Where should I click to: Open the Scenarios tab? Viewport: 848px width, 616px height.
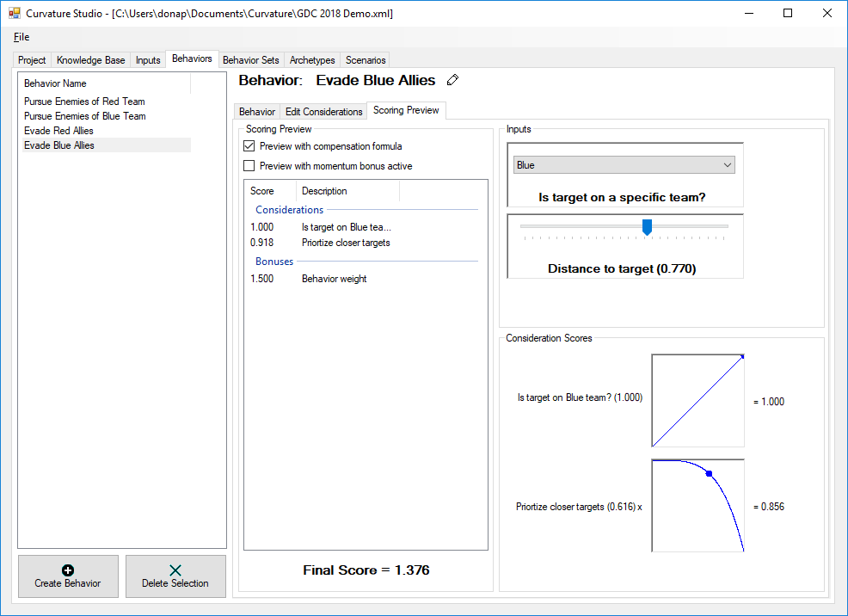coord(366,60)
